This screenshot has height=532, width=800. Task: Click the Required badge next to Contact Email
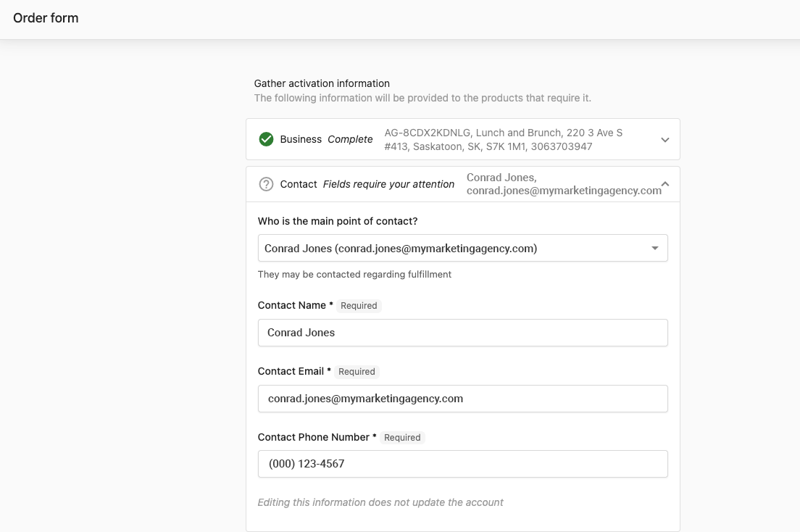click(357, 372)
